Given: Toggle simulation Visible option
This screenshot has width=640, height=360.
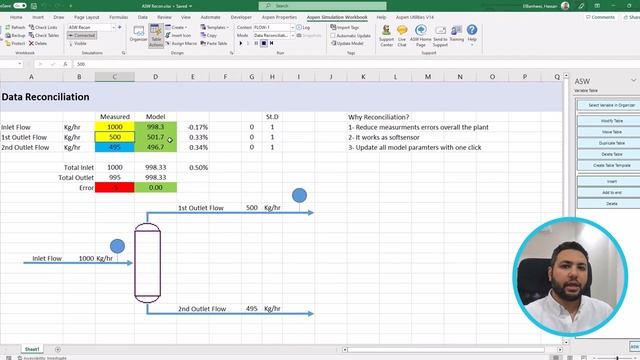Looking at the screenshot, I should 78,43.
